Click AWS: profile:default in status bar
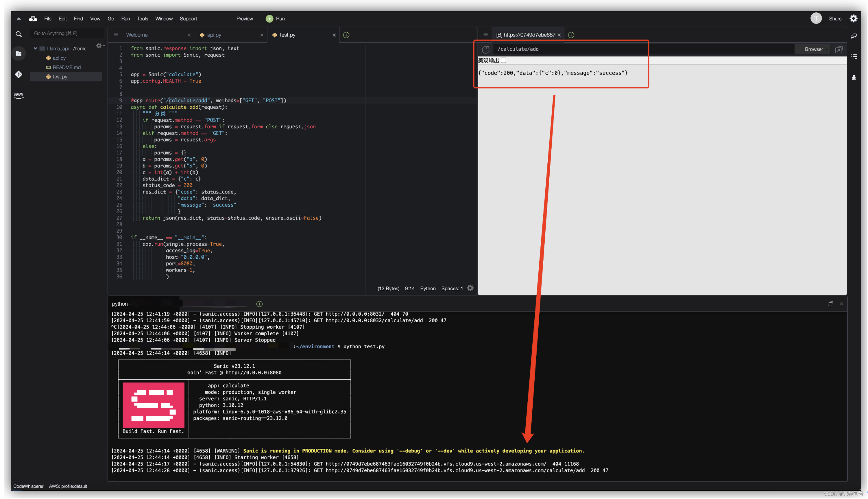868x499 pixels. [x=68, y=487]
